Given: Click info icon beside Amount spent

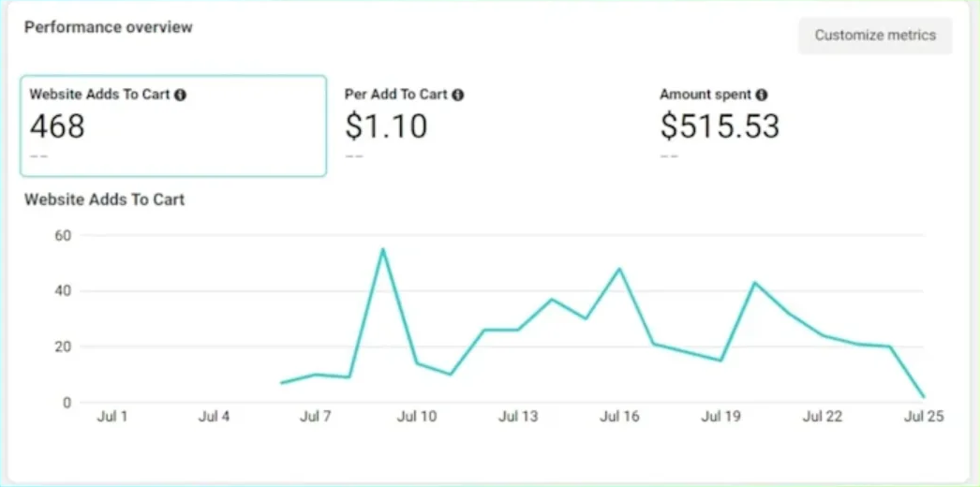Looking at the screenshot, I should [x=762, y=95].
